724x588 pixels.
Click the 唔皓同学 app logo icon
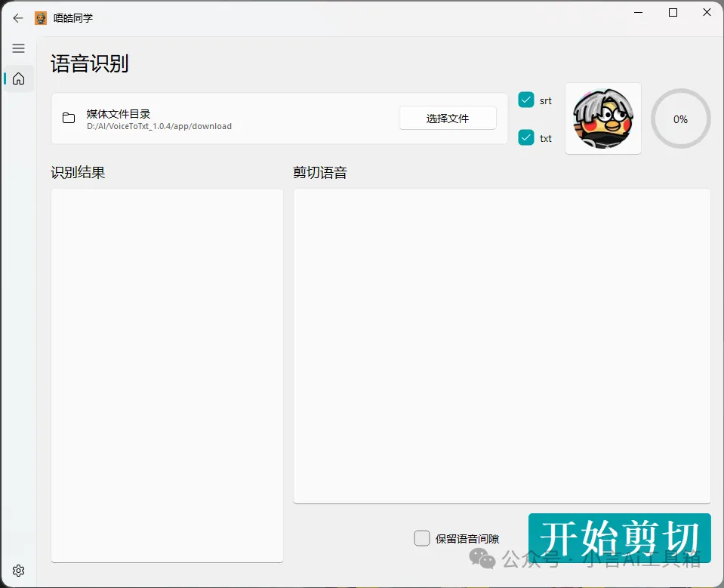tap(41, 18)
